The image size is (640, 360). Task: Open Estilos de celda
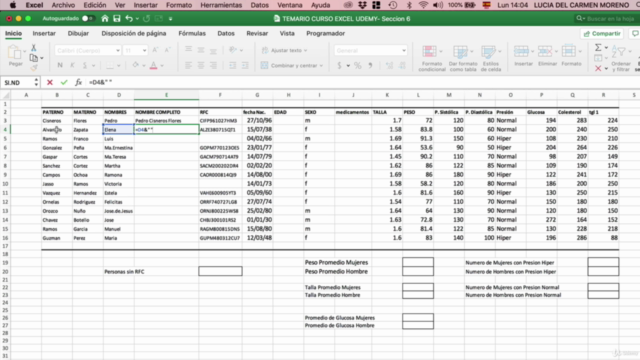(491, 58)
